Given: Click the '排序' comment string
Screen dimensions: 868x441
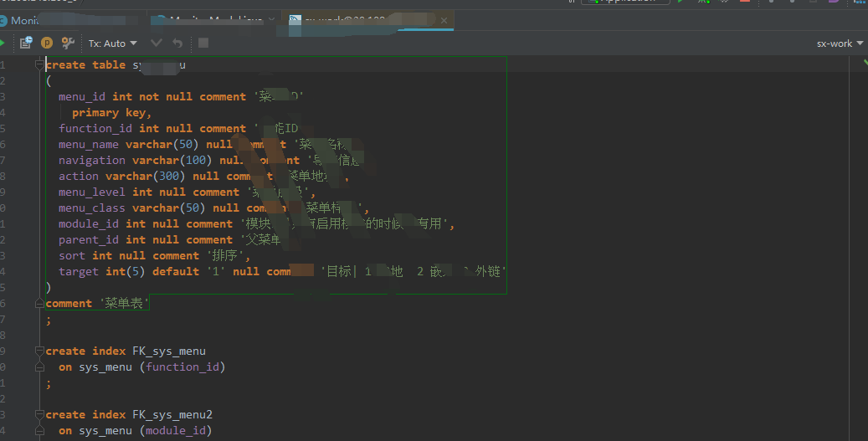Looking at the screenshot, I should (x=226, y=255).
